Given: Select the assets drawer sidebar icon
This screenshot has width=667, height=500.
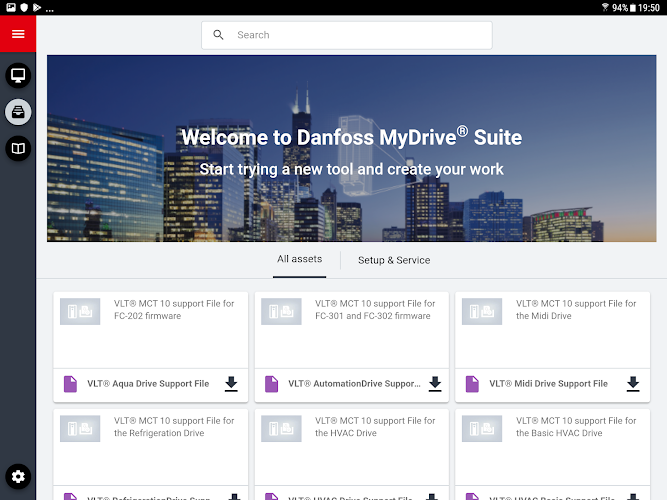Looking at the screenshot, I should click(x=18, y=112).
